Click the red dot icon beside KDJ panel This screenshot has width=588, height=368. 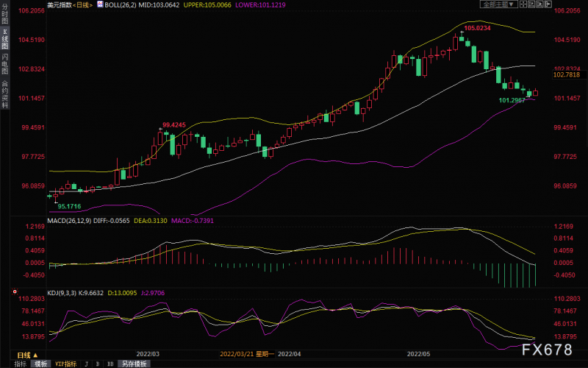click(x=15, y=291)
